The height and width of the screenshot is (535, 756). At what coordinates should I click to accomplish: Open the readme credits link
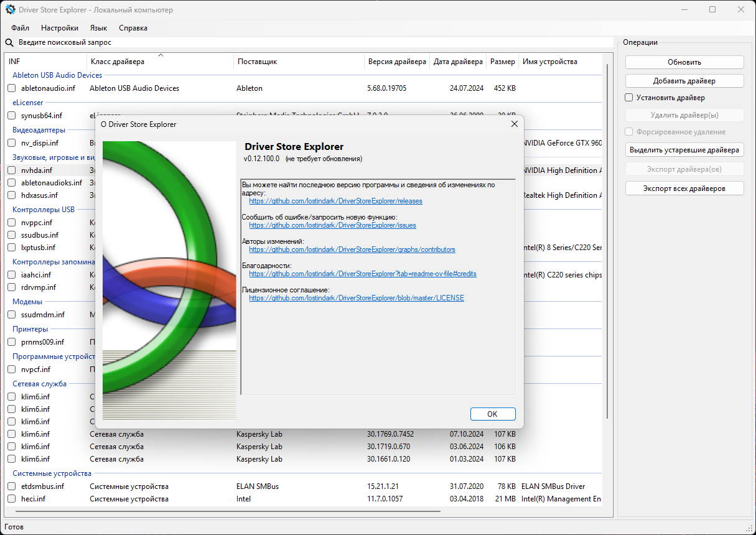point(363,274)
